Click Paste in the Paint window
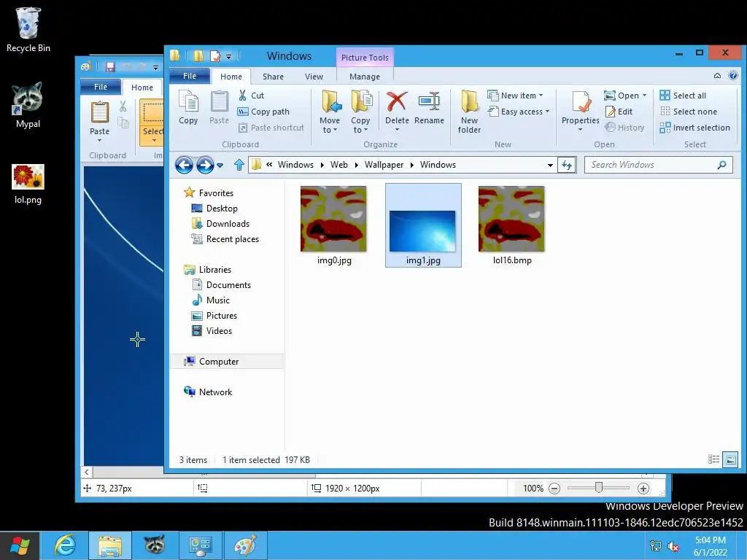This screenshot has width=747, height=560. [99, 122]
